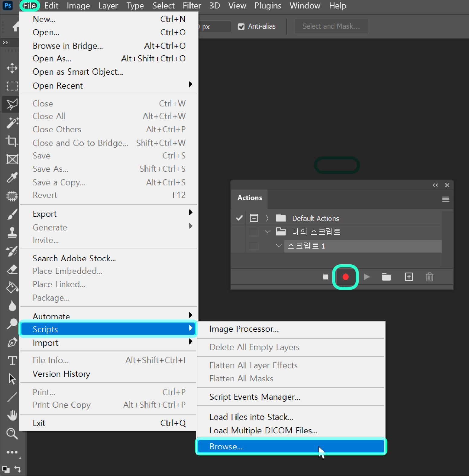Select the Line tool
The width and height of the screenshot is (469, 476).
[x=12, y=397]
